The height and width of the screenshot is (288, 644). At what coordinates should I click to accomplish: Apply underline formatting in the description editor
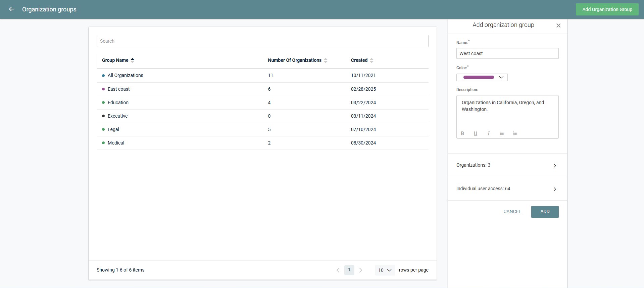coord(476,133)
